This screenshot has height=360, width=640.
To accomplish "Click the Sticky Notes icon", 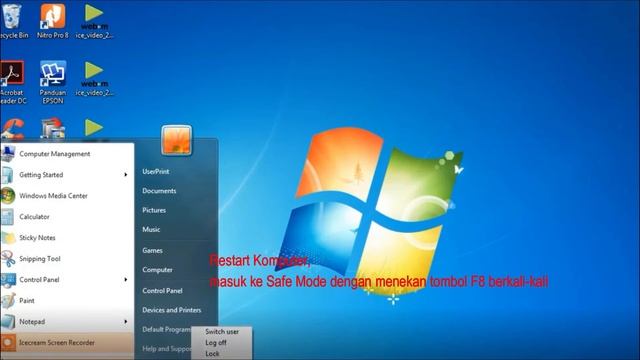I will pyautogui.click(x=8, y=238).
